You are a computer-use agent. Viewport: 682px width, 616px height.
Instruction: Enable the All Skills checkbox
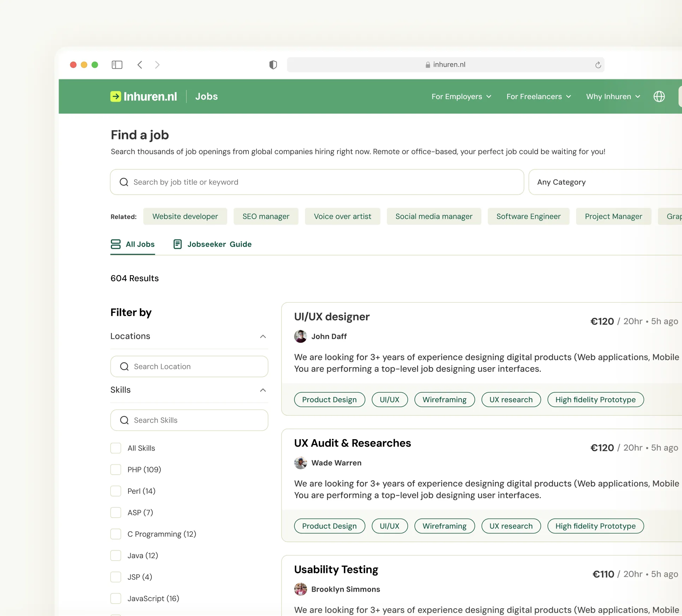(x=116, y=448)
